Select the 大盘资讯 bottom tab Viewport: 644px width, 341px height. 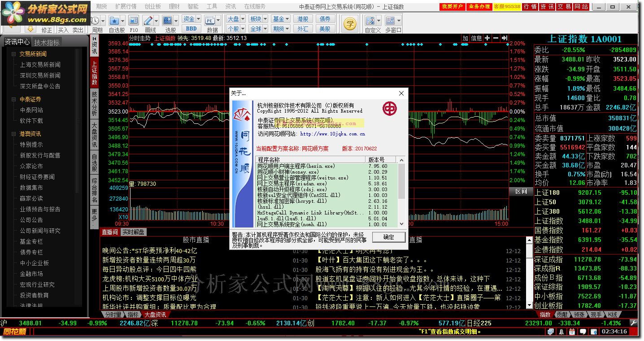[155, 315]
